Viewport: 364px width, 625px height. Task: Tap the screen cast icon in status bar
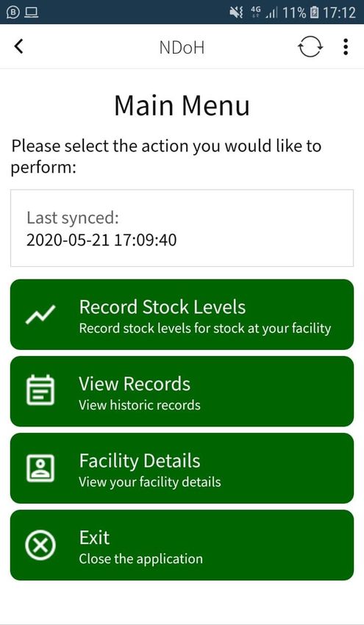coord(31,12)
